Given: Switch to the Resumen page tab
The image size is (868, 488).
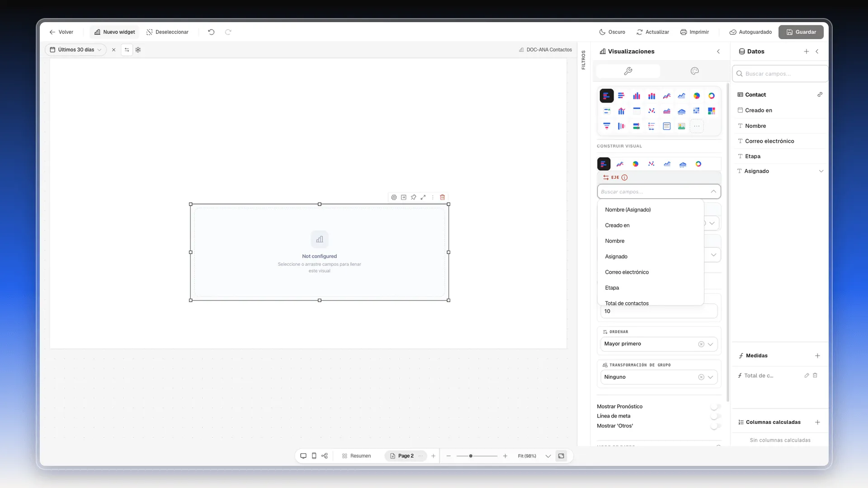Looking at the screenshot, I should tap(356, 456).
